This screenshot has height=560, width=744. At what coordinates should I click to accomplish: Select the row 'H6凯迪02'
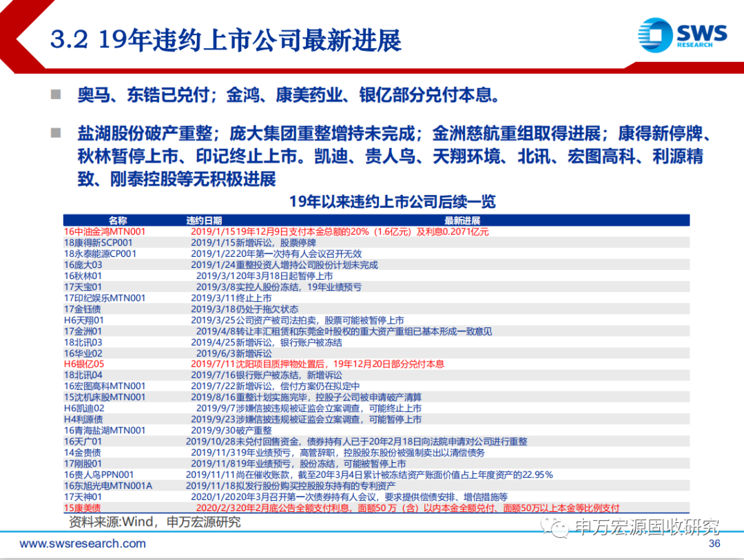pyautogui.click(x=376, y=408)
